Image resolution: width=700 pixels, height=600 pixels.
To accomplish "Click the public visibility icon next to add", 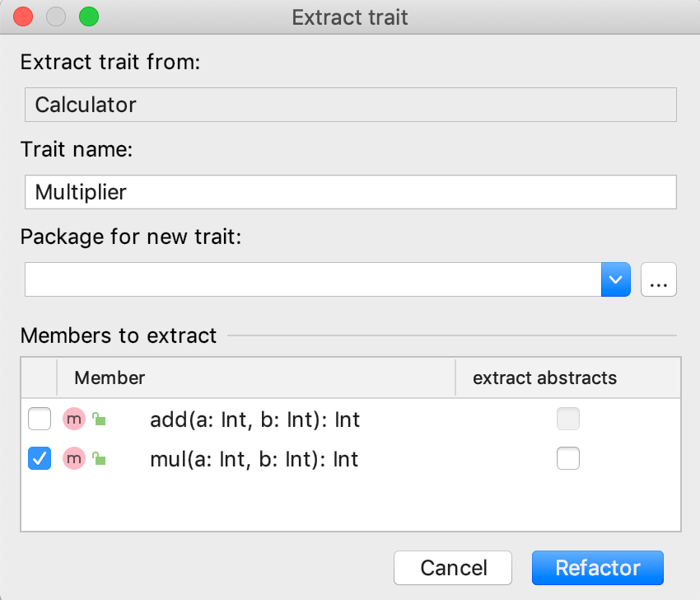I will click(98, 420).
